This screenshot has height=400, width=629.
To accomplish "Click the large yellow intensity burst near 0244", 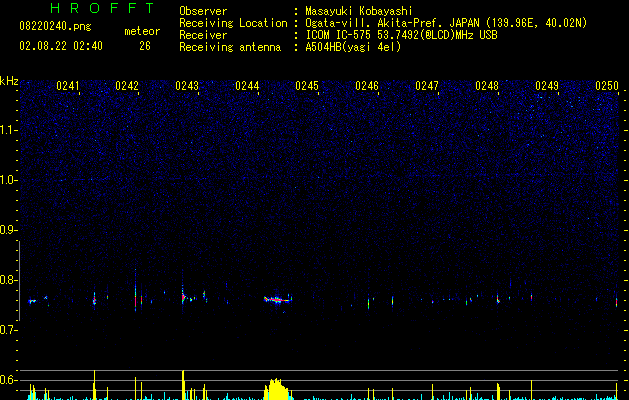I will coord(277,389).
